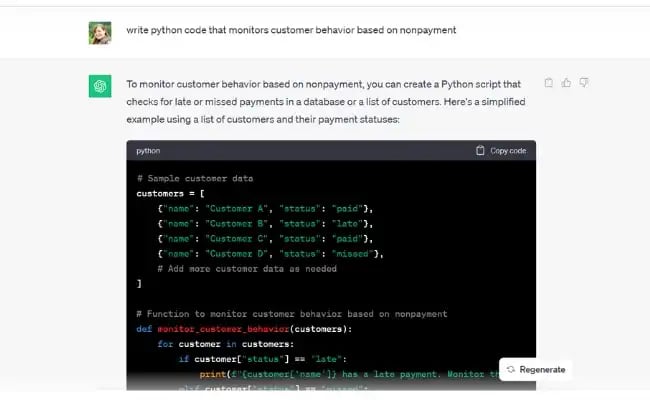Click the user prompt about nonpayment
650x400 pixels.
pos(291,30)
